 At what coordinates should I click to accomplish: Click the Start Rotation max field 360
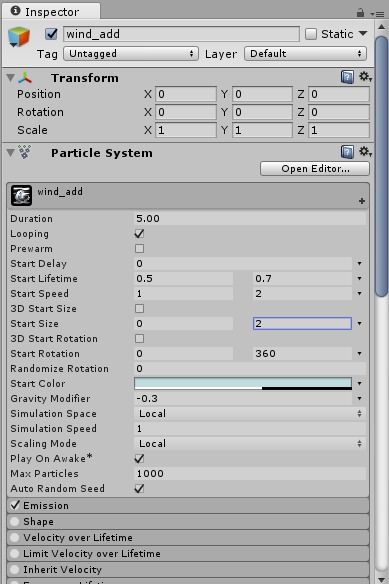coord(302,353)
